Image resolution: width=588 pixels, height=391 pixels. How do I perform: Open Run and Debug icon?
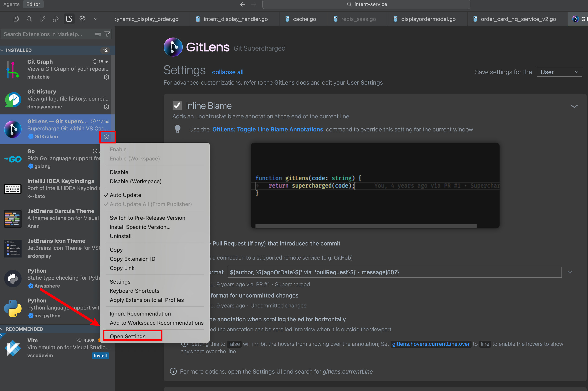click(56, 19)
